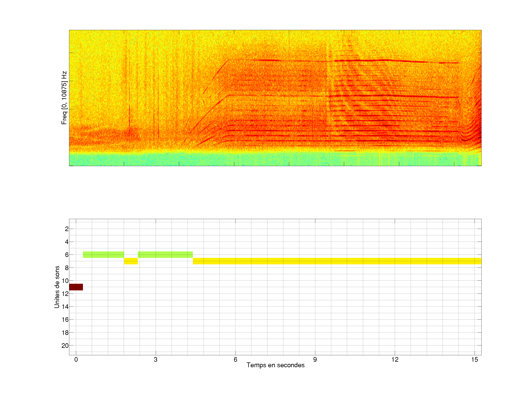The width and height of the screenshot is (532, 399).
Task: Click the x-axis tick label 6
Action: 235,359
